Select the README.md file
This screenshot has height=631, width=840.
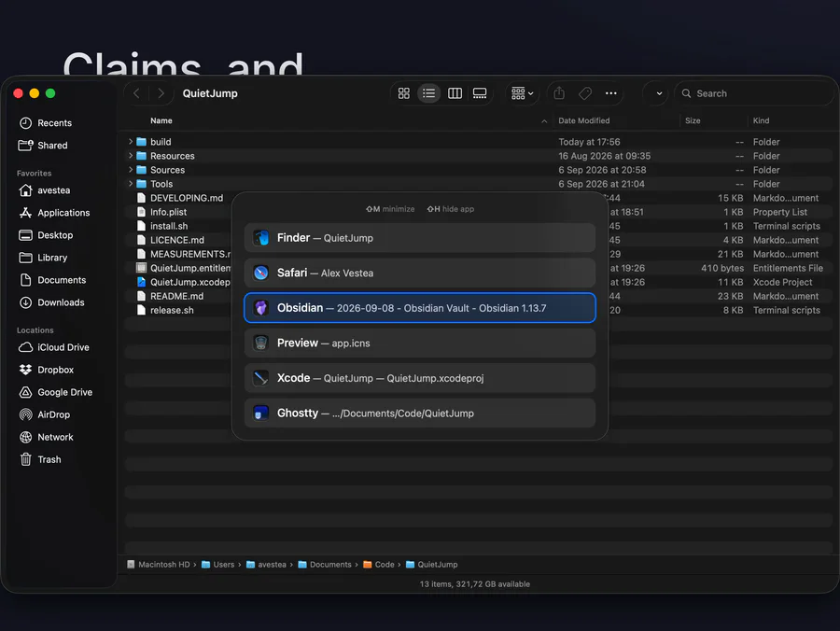pos(176,296)
